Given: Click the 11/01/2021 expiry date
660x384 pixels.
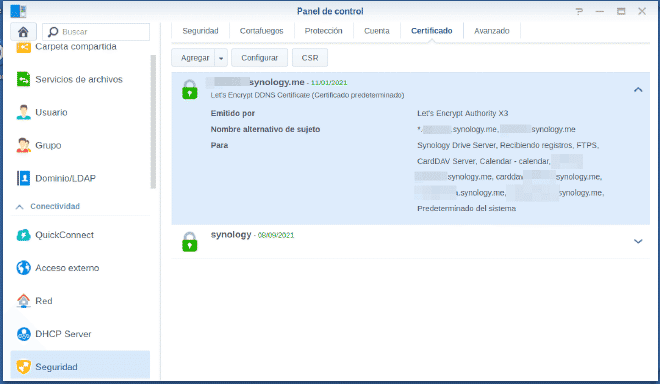Looking at the screenshot, I should (329, 83).
